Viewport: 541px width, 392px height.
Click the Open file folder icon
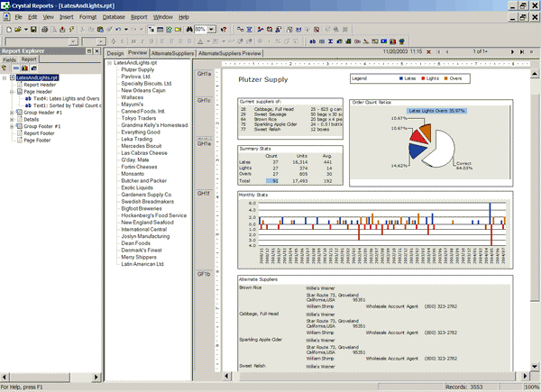click(18, 30)
